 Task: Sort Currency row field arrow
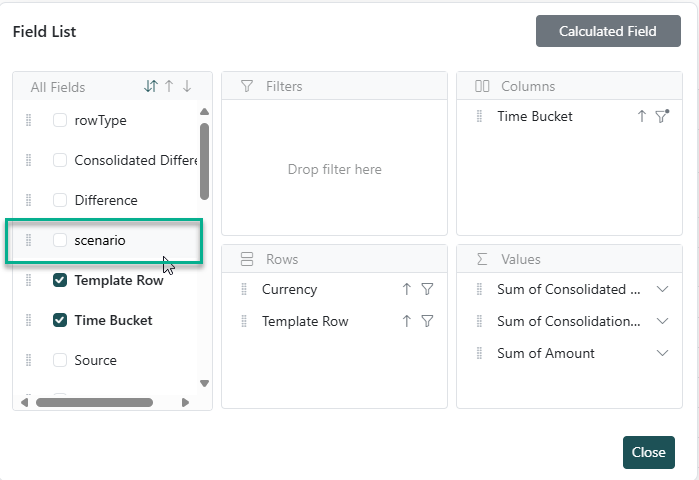(407, 290)
